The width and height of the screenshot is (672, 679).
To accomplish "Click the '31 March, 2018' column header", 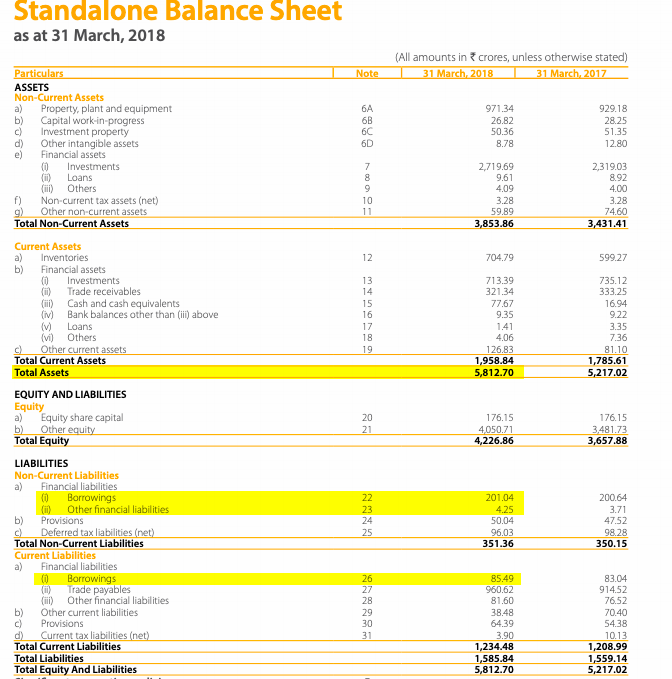I will [458, 73].
